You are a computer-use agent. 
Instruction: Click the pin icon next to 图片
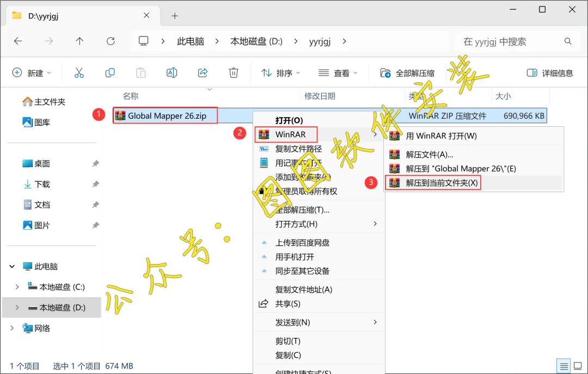[96, 225]
